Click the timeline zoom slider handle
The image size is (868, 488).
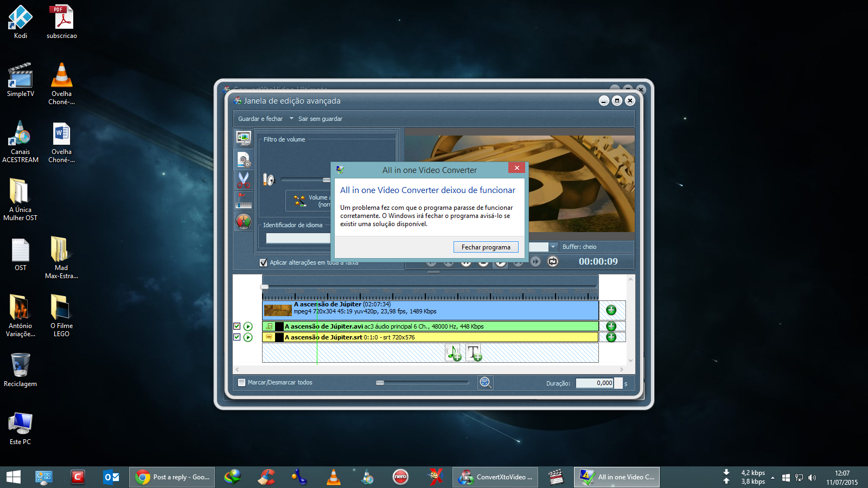pyautogui.click(x=380, y=383)
